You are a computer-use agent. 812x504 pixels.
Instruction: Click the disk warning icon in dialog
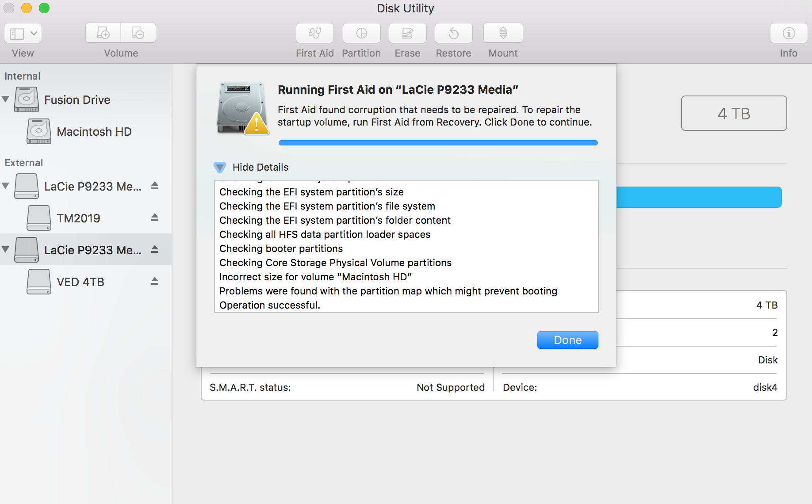[243, 108]
